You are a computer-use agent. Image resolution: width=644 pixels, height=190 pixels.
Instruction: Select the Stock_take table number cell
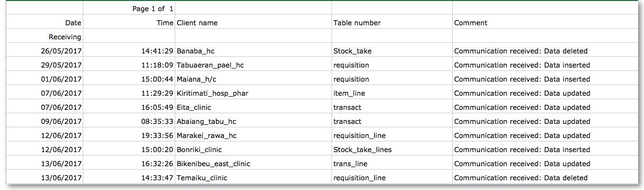tap(392, 51)
